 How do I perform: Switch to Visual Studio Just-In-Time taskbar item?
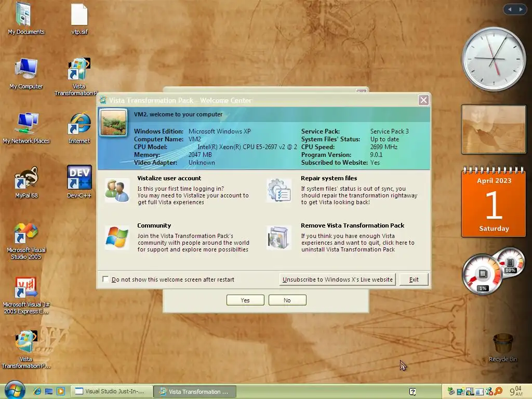pos(112,392)
